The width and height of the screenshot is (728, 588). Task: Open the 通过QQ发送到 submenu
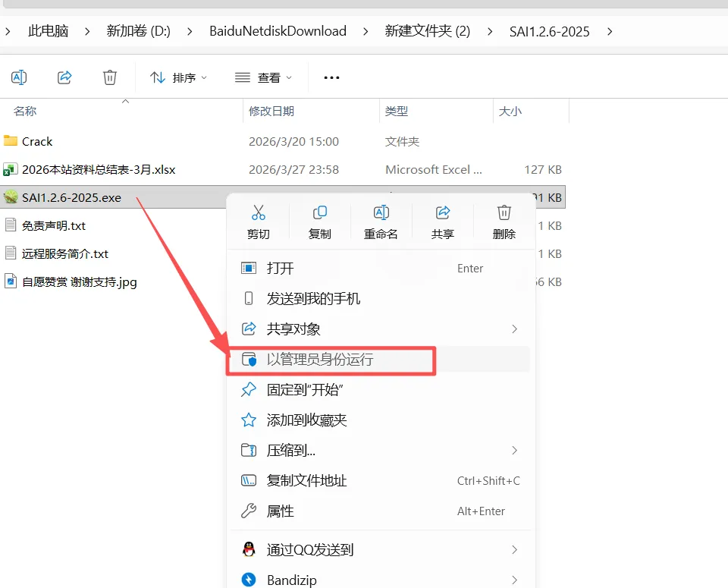[x=380, y=550]
